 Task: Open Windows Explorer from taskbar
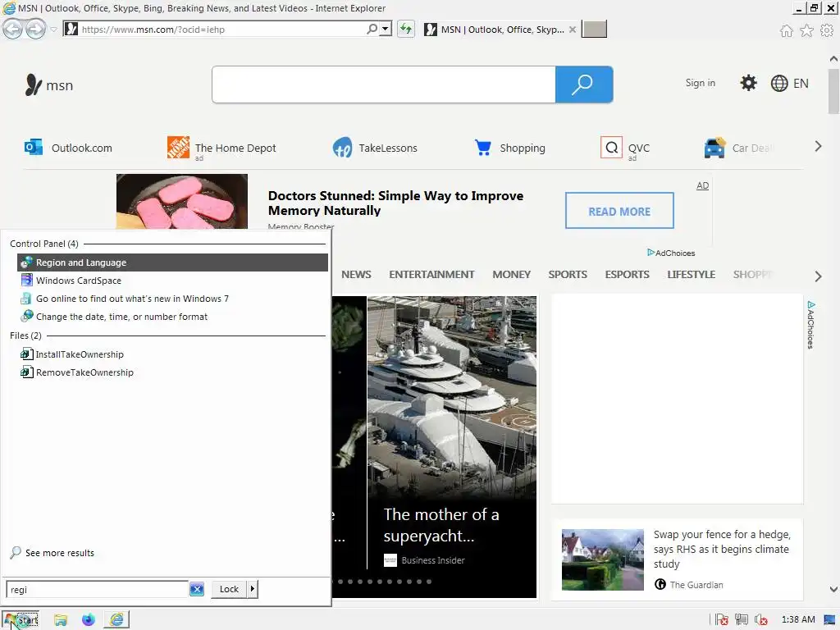pos(61,620)
